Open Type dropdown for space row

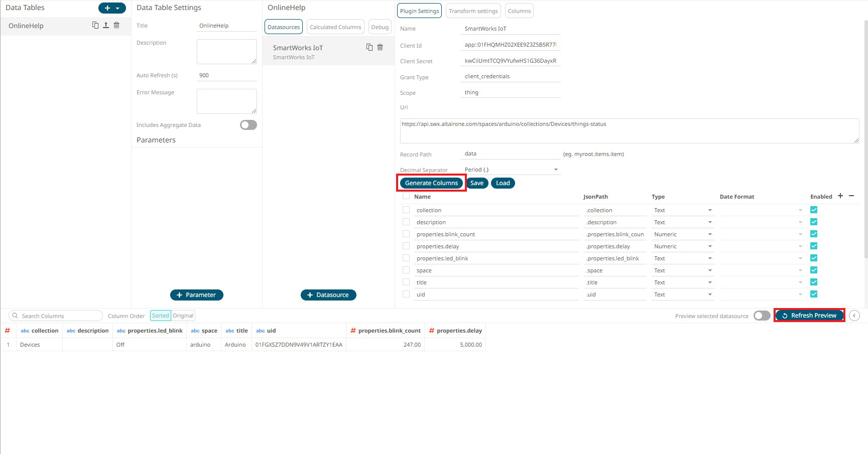(x=683, y=270)
